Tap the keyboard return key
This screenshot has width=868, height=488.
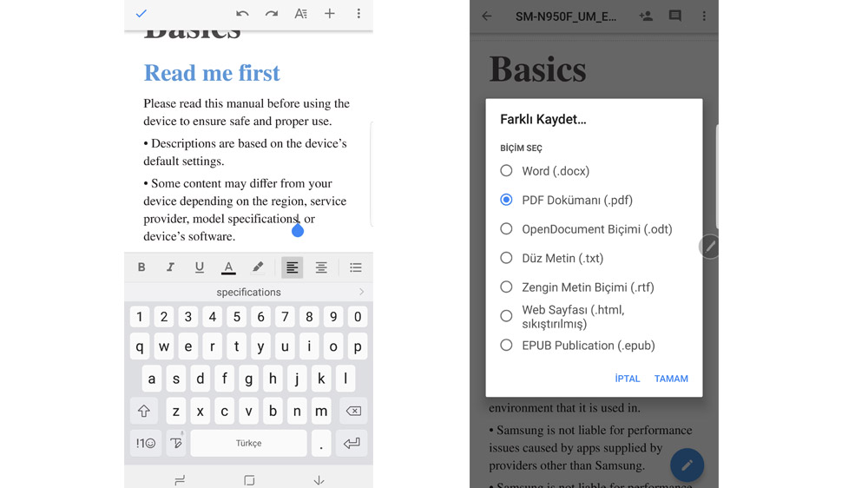point(352,443)
